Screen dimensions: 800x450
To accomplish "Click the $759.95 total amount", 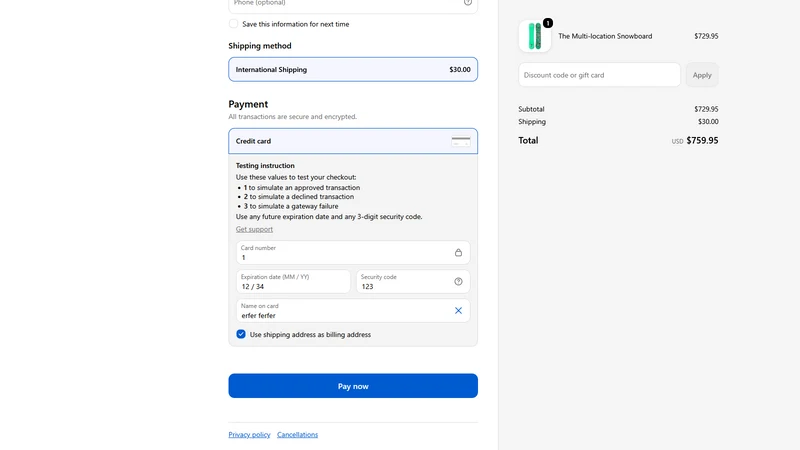I will (x=702, y=140).
